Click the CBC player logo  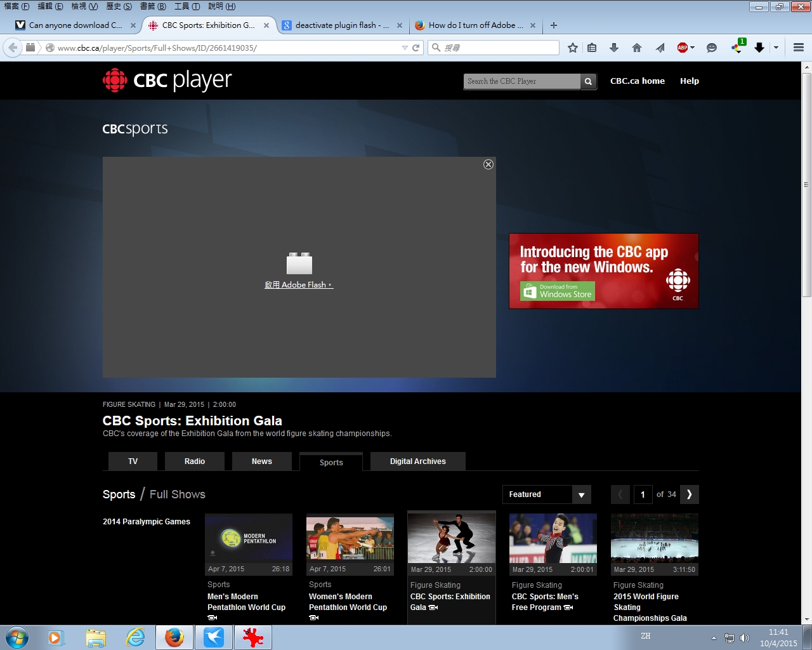167,81
